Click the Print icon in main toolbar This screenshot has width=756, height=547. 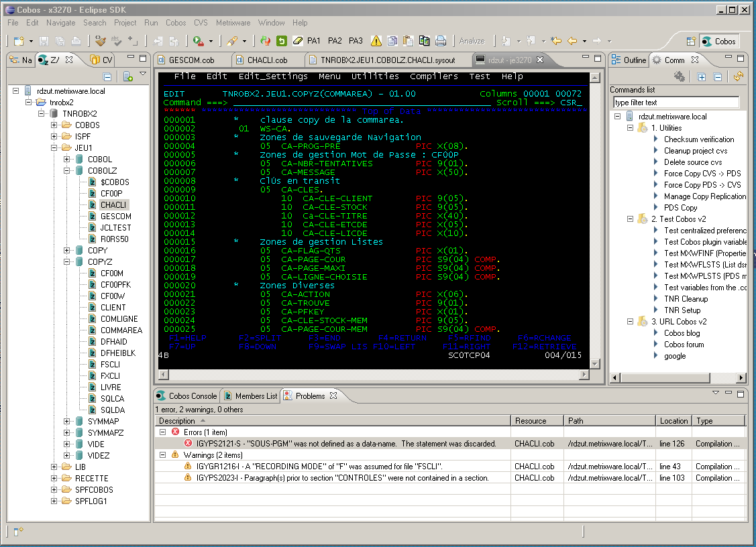(76, 41)
